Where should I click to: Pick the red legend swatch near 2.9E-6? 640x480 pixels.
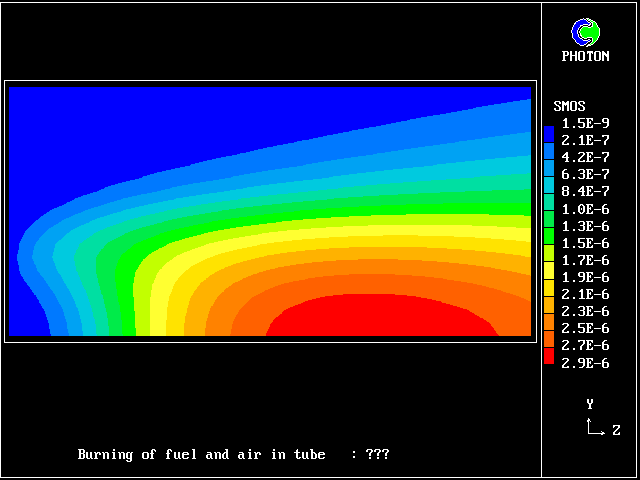coord(549,356)
